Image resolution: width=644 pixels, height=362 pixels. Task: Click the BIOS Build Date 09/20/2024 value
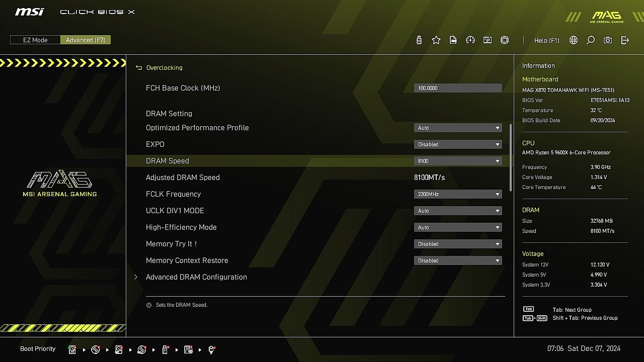pos(604,121)
